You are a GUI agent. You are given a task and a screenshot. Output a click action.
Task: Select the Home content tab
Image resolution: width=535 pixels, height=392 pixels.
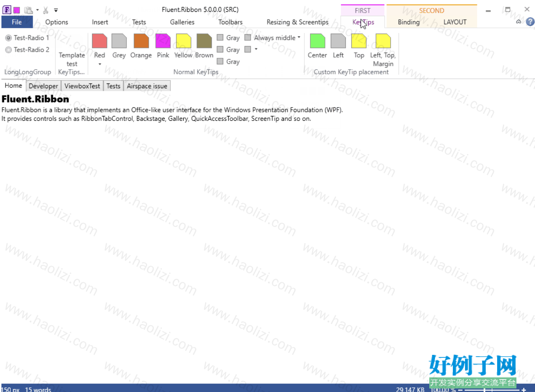(x=13, y=86)
